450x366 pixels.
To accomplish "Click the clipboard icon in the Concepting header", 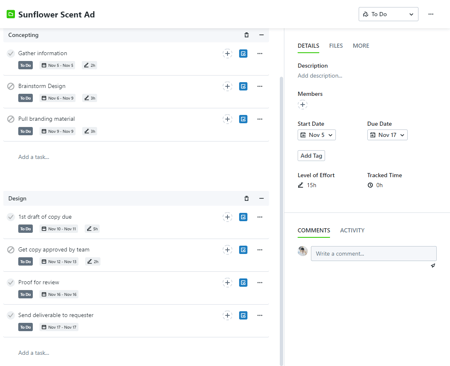I will coord(246,35).
